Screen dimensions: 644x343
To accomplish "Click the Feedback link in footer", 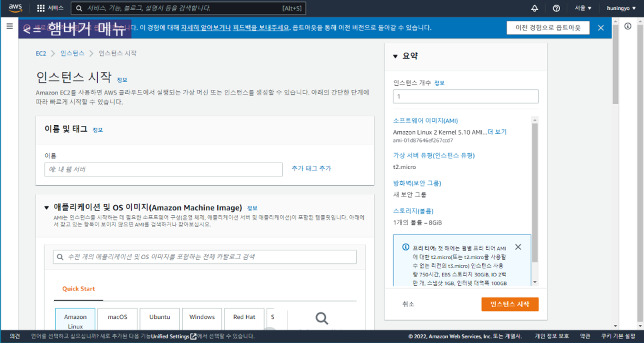I will coord(15,336).
